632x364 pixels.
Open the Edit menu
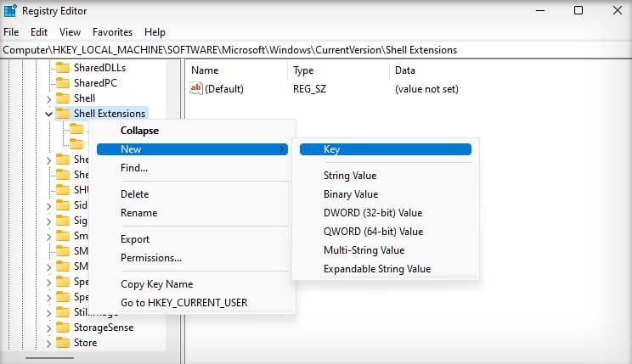click(x=39, y=32)
